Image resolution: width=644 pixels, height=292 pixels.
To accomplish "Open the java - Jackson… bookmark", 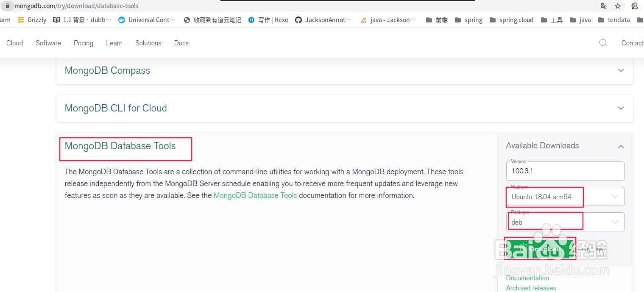I will [389, 20].
